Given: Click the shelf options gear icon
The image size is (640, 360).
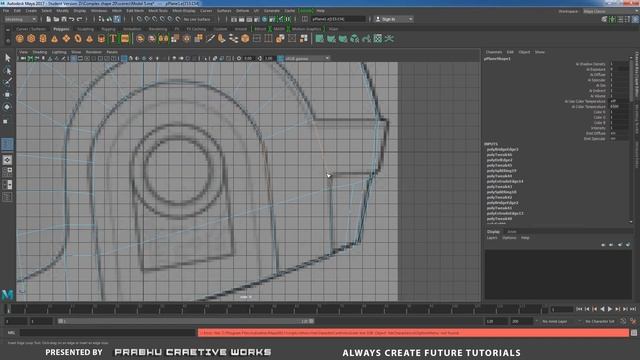Looking at the screenshot, I should point(8,40).
